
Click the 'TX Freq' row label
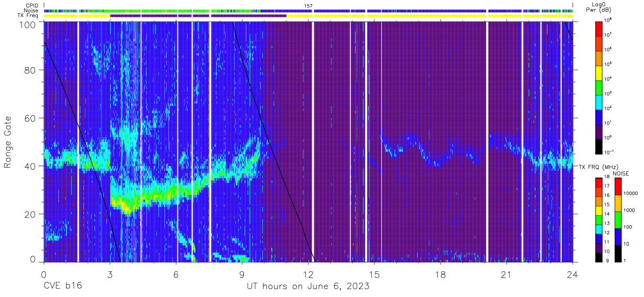point(29,15)
